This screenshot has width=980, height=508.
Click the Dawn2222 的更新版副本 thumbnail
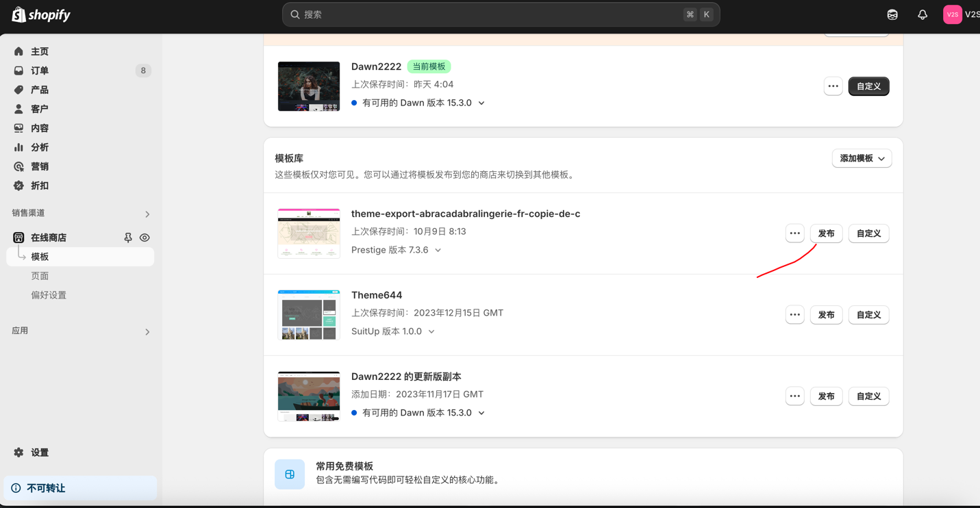pos(309,396)
